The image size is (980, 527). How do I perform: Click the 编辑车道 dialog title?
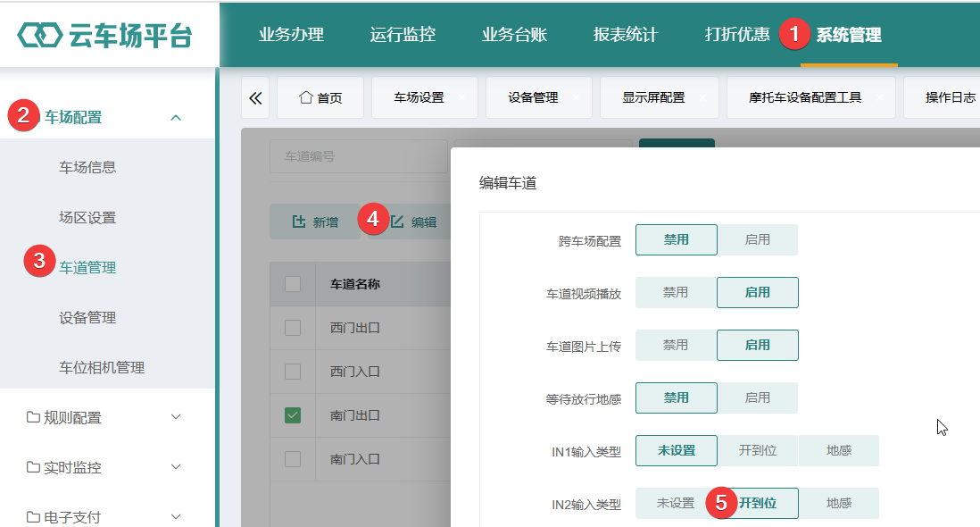pyautogui.click(x=508, y=182)
